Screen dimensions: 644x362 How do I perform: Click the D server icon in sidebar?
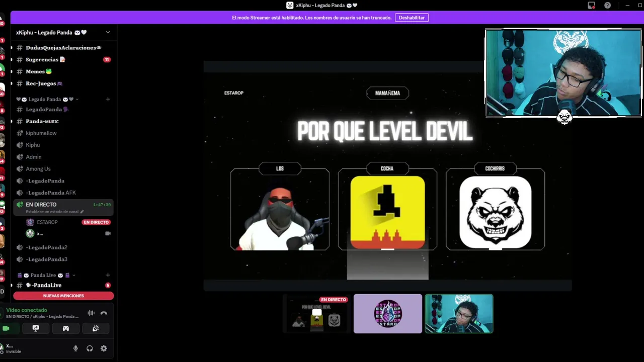point(3,292)
